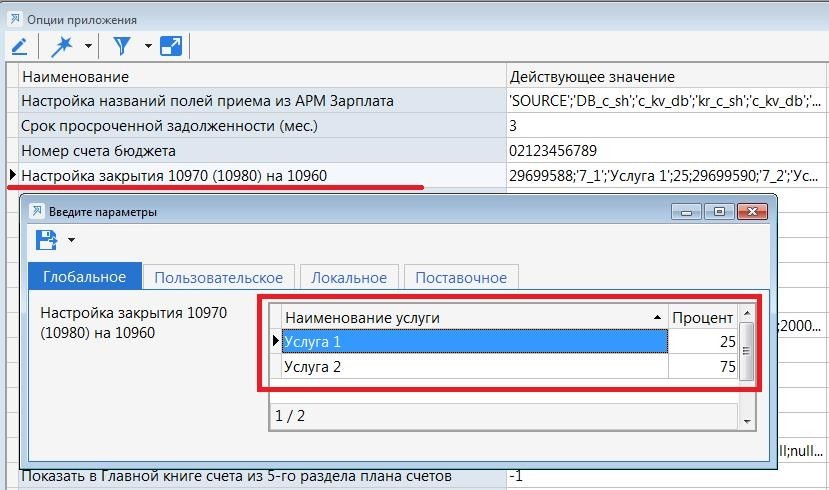The height and width of the screenshot is (490, 829).
Task: Open the save icon dropdown arrow
Action: (71, 240)
